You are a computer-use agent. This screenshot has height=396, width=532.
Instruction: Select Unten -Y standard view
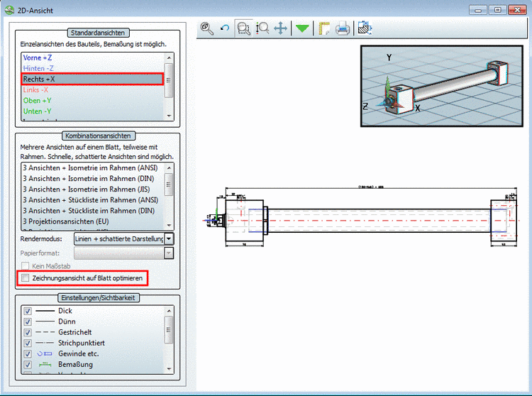tap(92, 111)
